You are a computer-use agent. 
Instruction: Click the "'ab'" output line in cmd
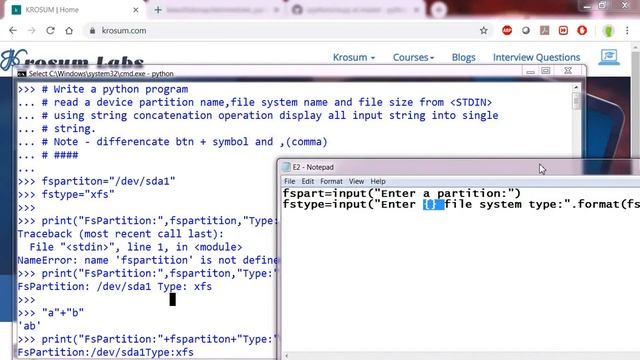[x=29, y=326]
